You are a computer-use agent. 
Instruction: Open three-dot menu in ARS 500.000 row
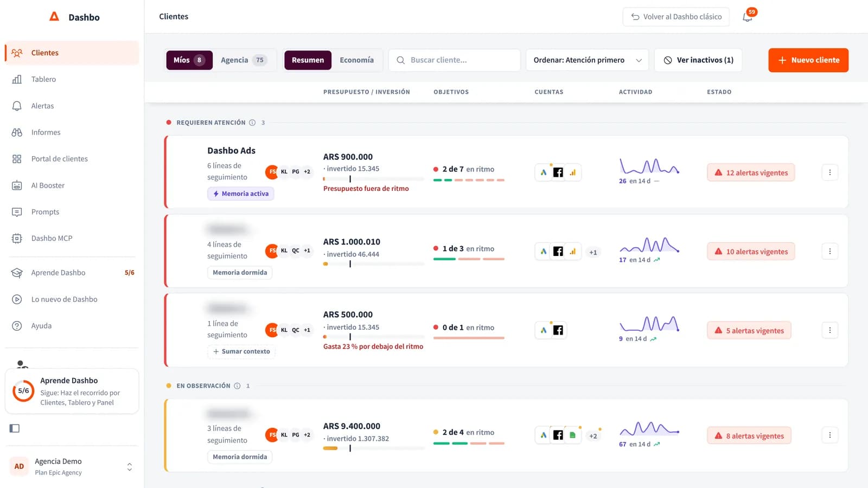(829, 330)
